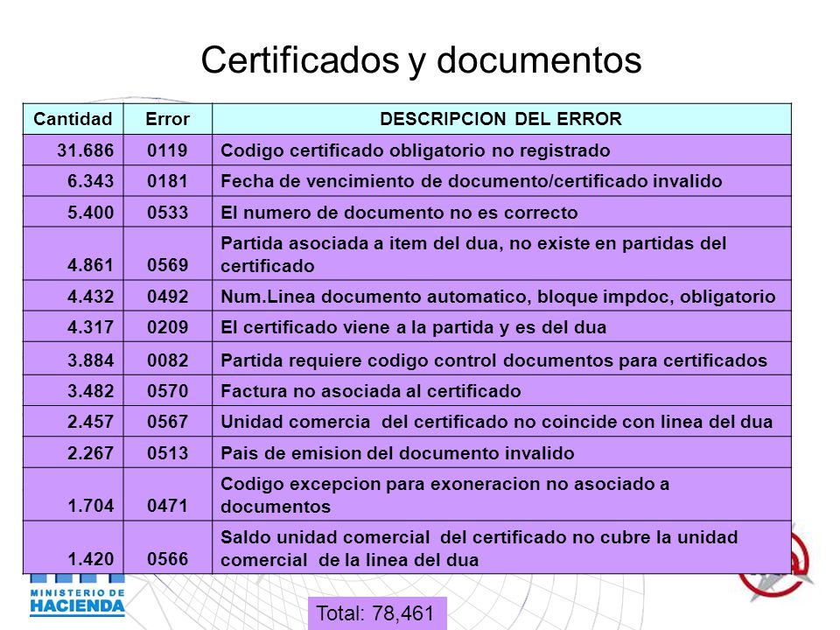Click the slide title 'Certificados y documentos'
The height and width of the screenshot is (630, 840).
tap(421, 60)
